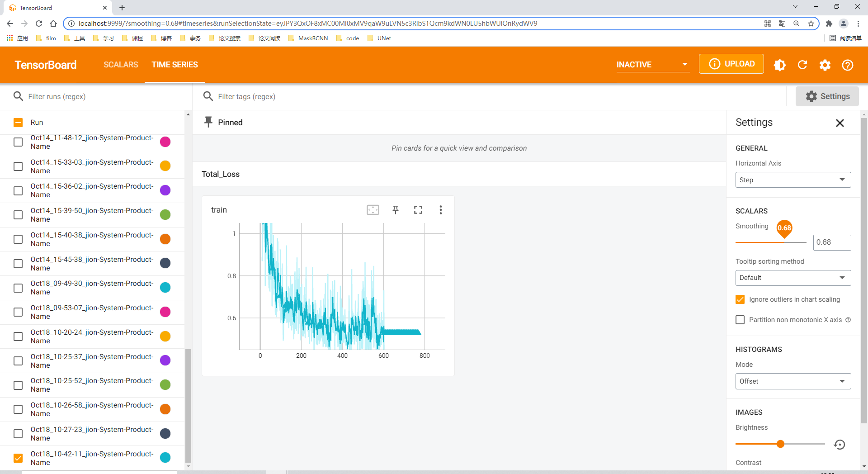This screenshot has width=868, height=474.
Task: Open Tooltip sorting method dropdown
Action: pos(793,278)
